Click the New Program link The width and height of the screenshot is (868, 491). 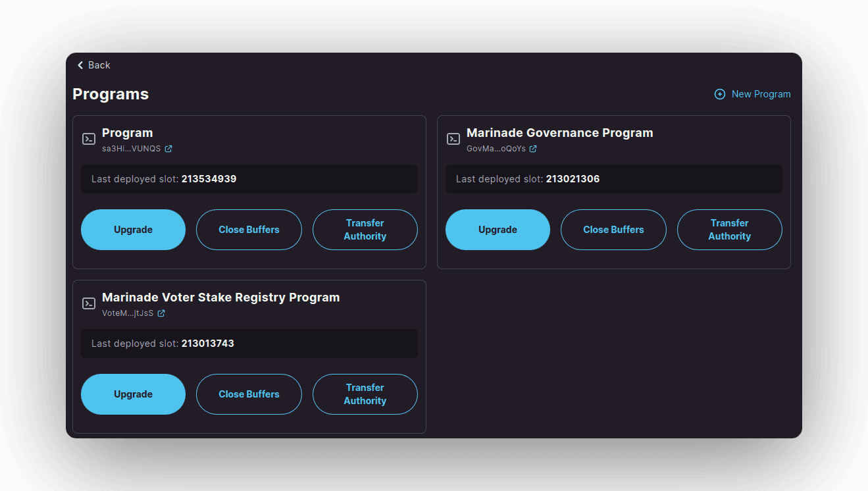pyautogui.click(x=761, y=94)
